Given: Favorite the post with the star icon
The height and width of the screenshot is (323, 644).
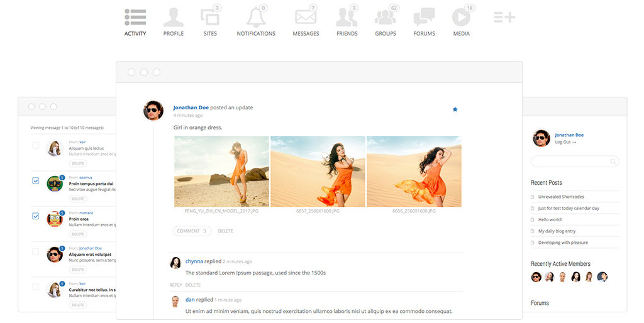Looking at the screenshot, I should (x=455, y=109).
